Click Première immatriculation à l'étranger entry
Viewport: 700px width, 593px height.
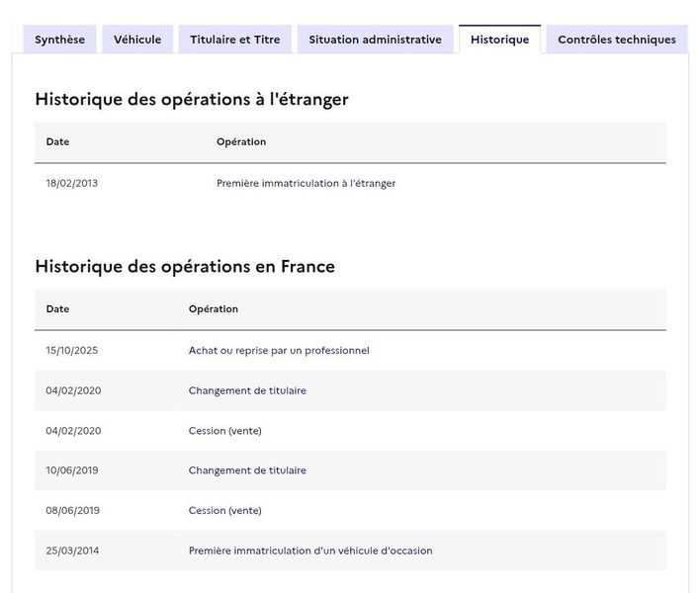(x=306, y=183)
